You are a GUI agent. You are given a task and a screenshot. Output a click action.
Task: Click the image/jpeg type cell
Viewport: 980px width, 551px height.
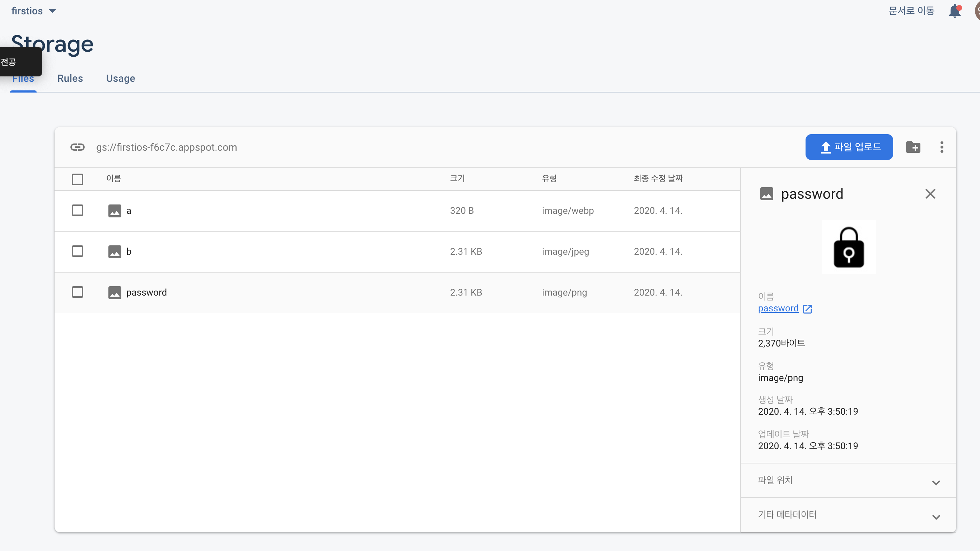[565, 252]
